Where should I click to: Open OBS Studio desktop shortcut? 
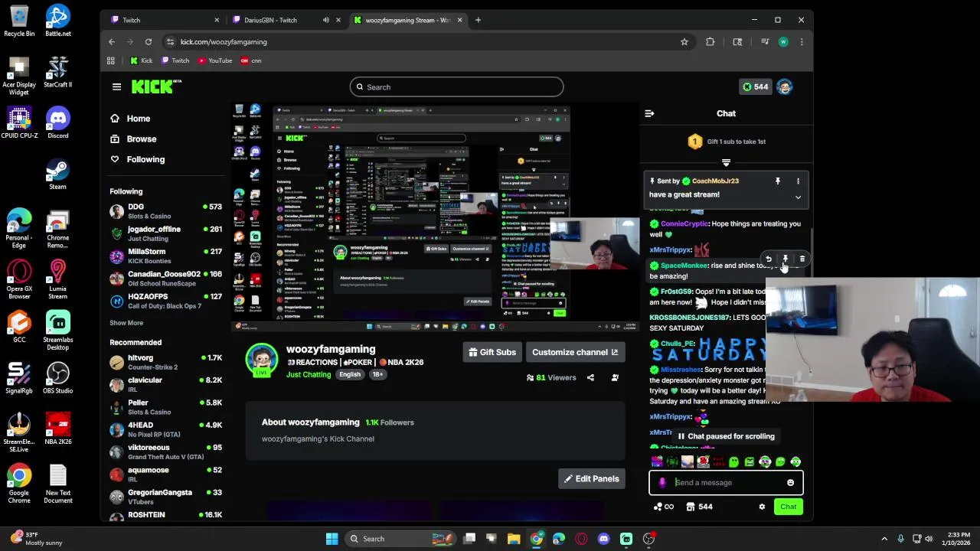[x=57, y=377]
